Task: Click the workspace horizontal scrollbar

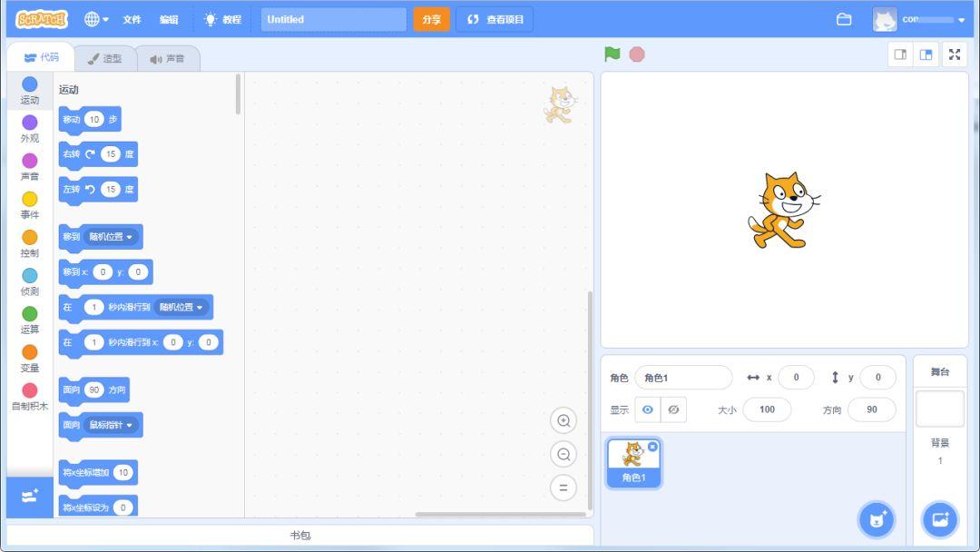Action: coord(500,515)
